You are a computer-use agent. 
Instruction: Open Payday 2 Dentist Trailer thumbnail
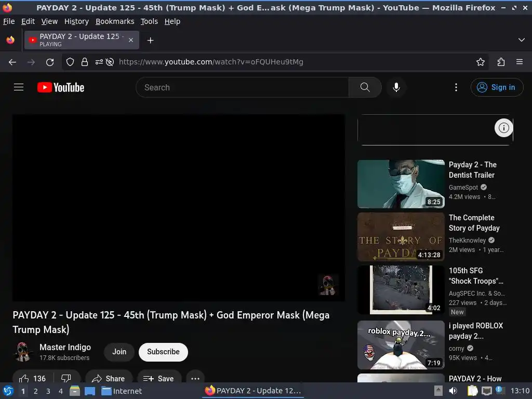coord(401,184)
